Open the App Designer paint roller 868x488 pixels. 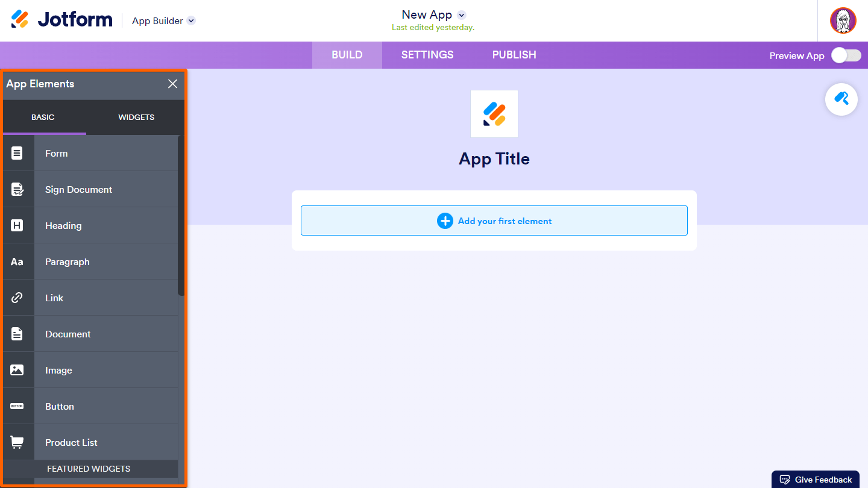pyautogui.click(x=841, y=99)
